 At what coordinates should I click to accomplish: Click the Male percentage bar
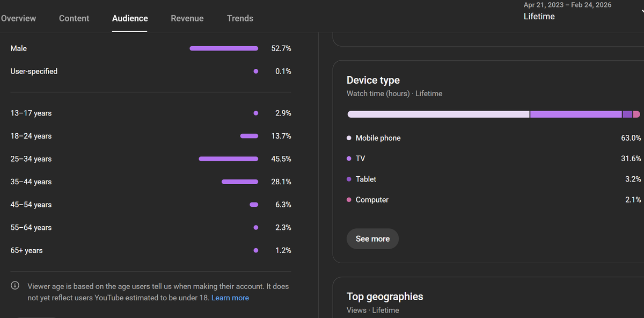click(224, 48)
